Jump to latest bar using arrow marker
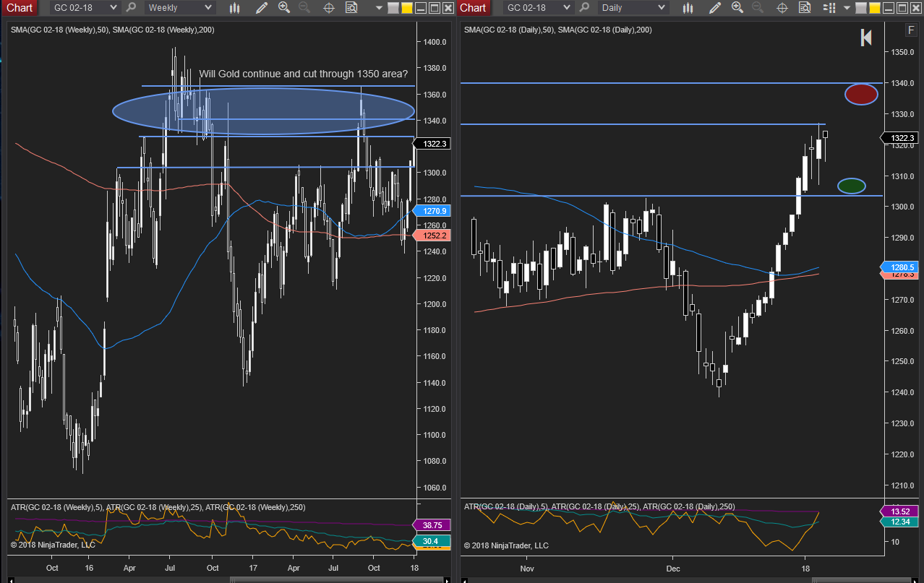Viewport: 924px width, 583px height. [866, 38]
